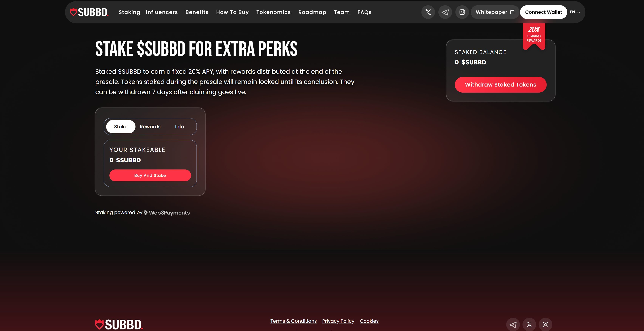
Task: Open the Telegram icon in header
Action: pyautogui.click(x=445, y=12)
